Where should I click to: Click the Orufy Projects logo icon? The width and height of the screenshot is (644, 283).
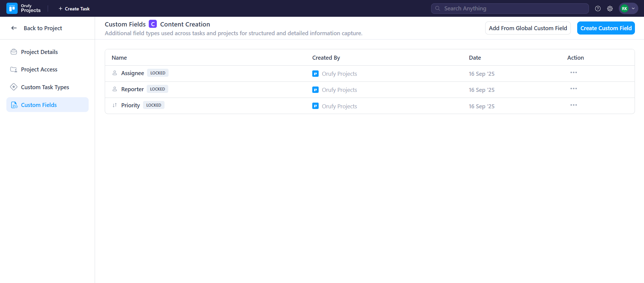coord(12,8)
